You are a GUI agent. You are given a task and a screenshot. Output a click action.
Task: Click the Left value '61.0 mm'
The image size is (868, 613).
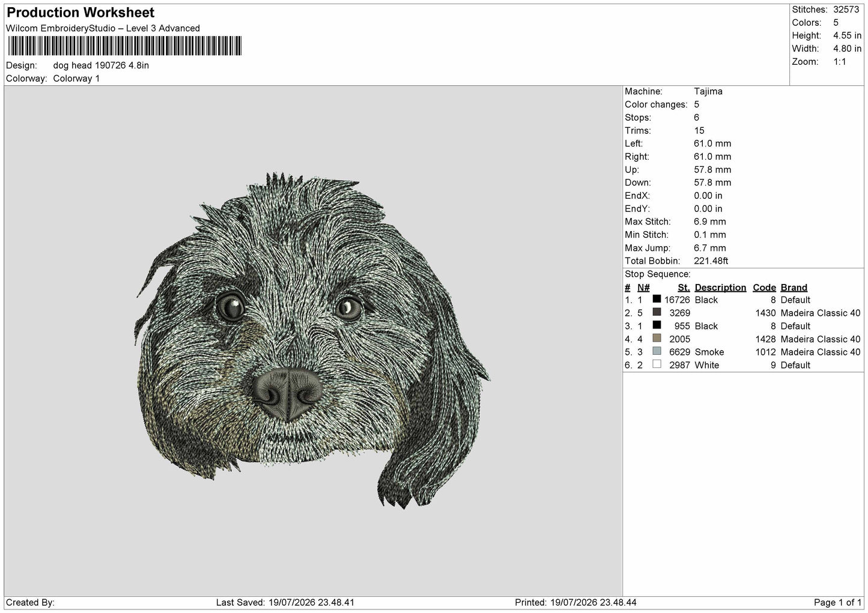[x=712, y=143]
